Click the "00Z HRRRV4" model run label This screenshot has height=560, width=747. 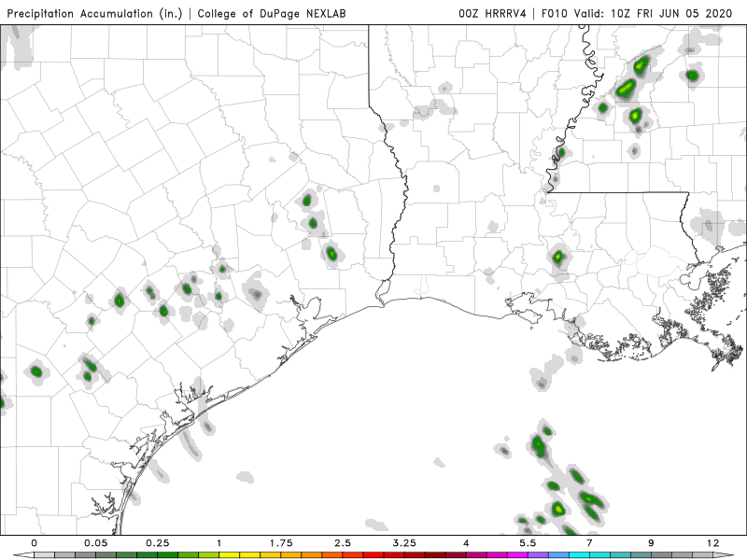[x=492, y=13]
